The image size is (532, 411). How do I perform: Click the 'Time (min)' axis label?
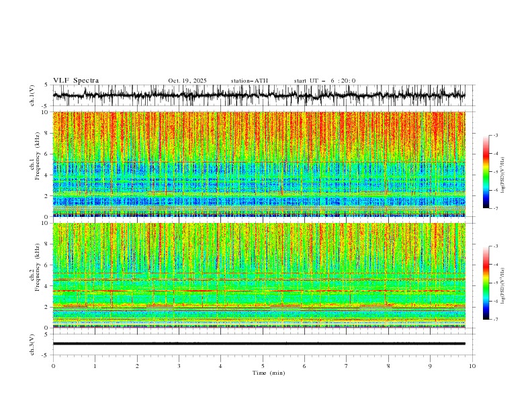269,373
